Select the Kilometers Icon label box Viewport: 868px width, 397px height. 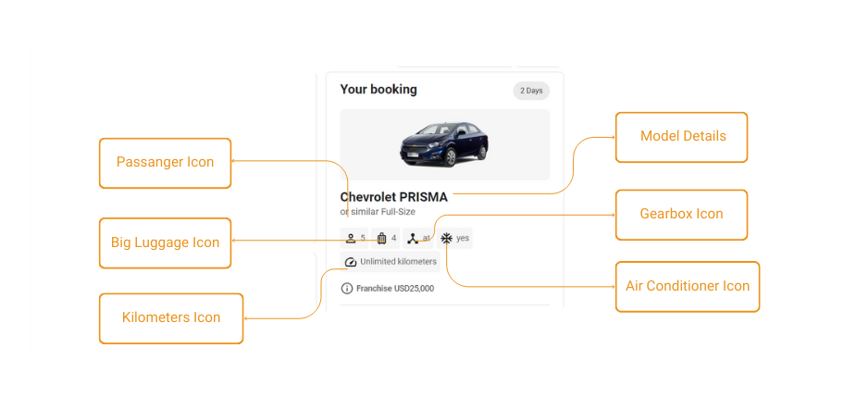(171, 318)
